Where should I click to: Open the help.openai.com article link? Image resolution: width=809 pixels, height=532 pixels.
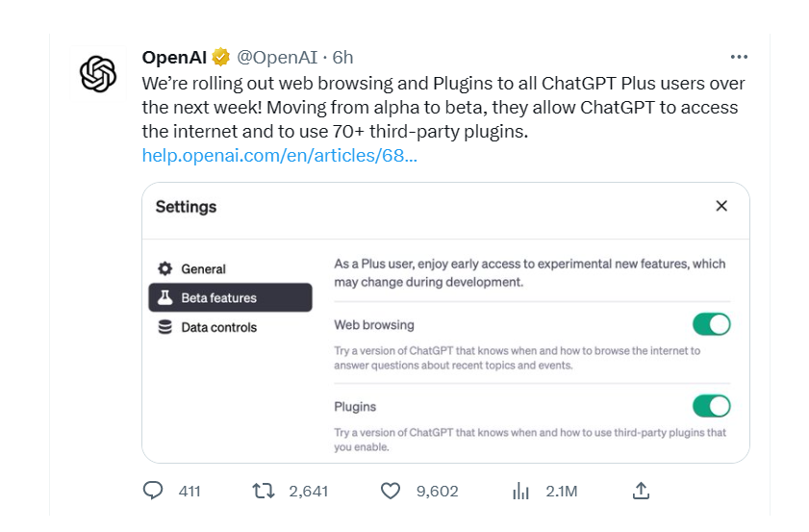279,155
